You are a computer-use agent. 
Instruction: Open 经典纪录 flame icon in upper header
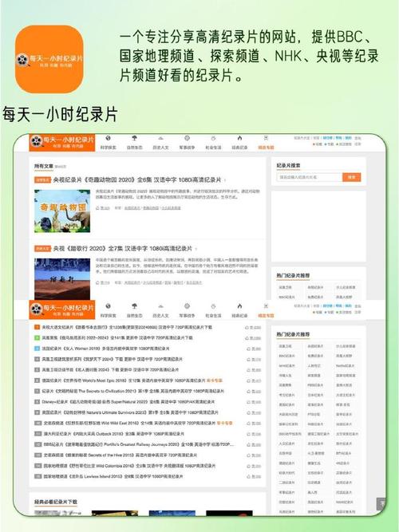point(239,138)
